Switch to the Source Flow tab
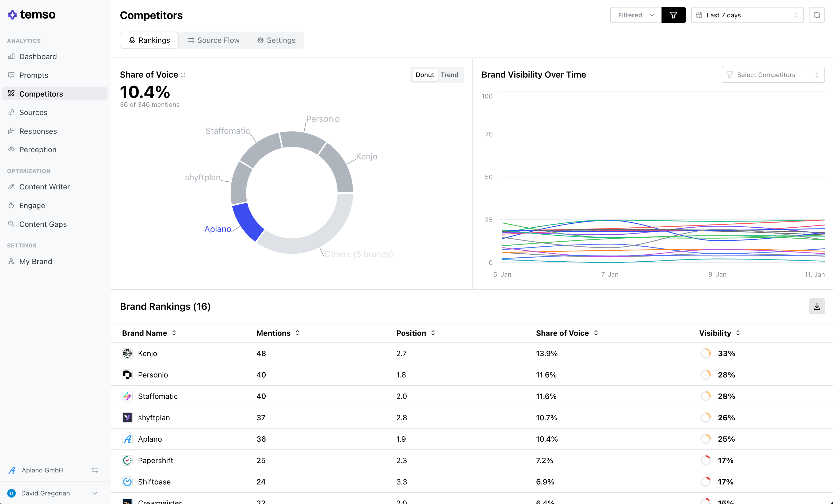This screenshot has height=504, width=833. tap(214, 40)
